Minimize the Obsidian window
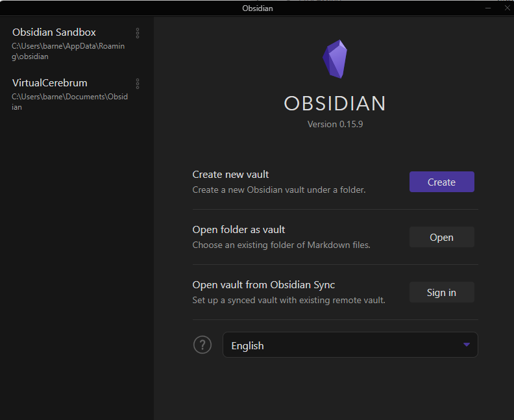The height and width of the screenshot is (420, 514). pyautogui.click(x=488, y=8)
